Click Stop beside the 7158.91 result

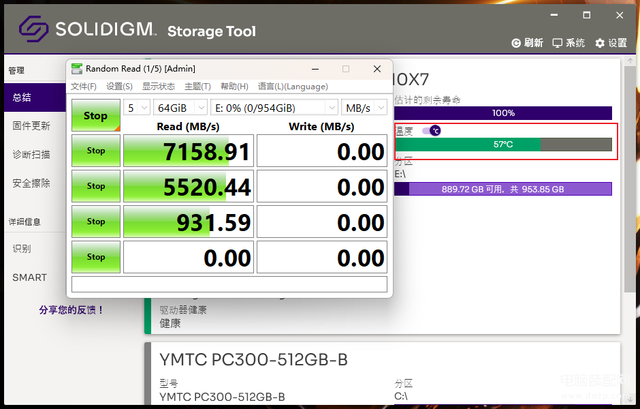click(x=96, y=151)
